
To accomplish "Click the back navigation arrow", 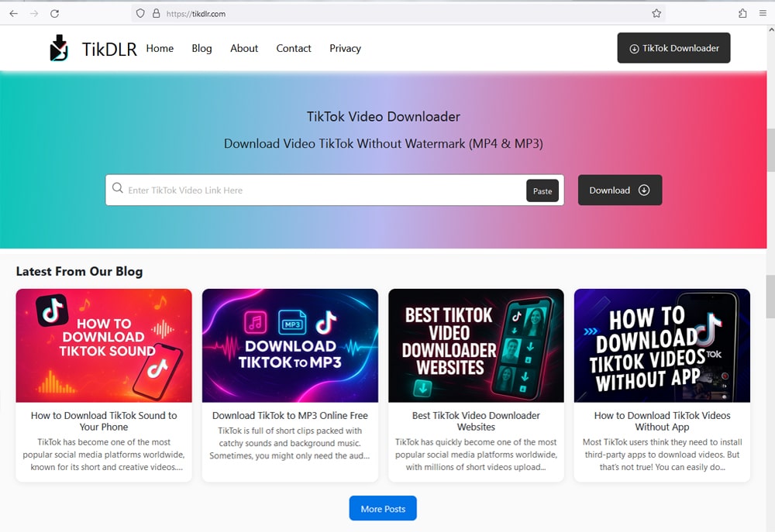I will [x=13, y=13].
